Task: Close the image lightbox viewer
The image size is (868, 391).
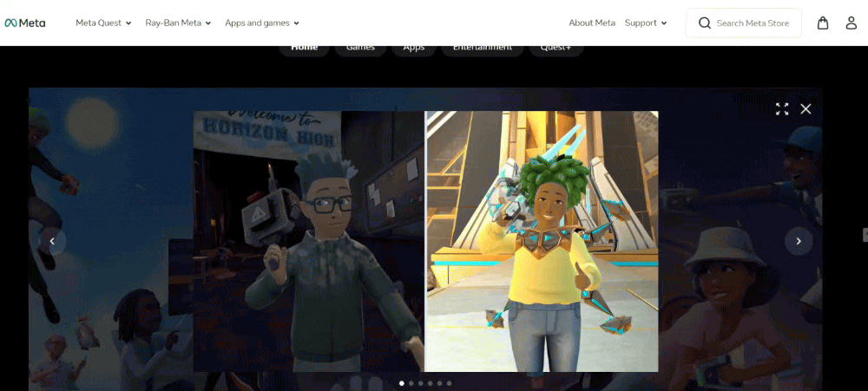Action: pos(806,109)
